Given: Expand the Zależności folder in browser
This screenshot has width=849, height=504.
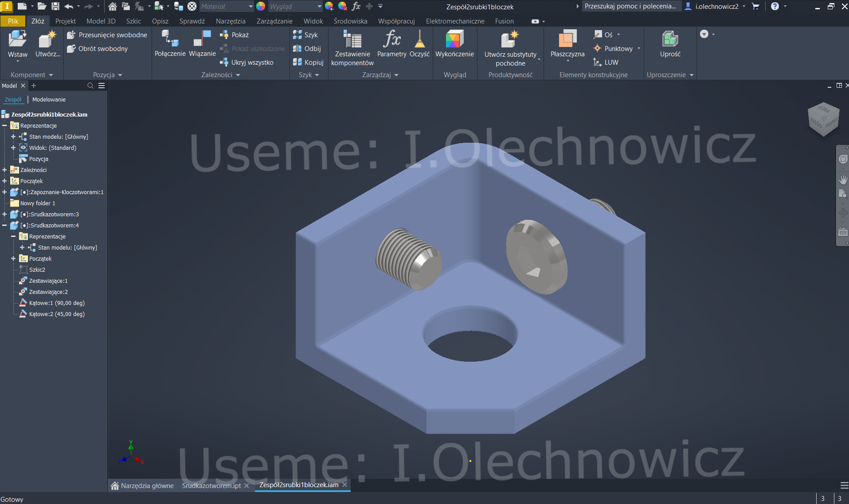Looking at the screenshot, I should click(4, 170).
